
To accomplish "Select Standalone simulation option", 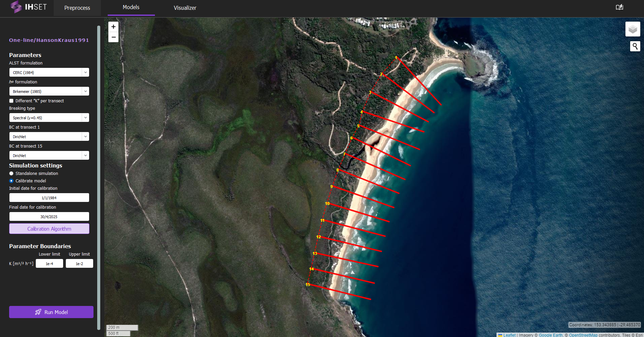I will (11, 174).
